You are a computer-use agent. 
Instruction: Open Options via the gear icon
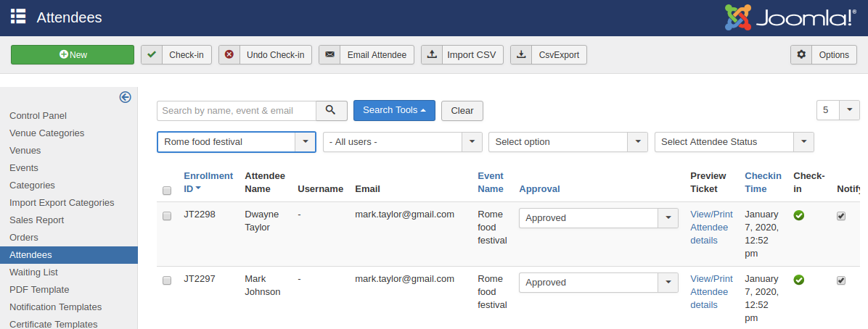801,55
